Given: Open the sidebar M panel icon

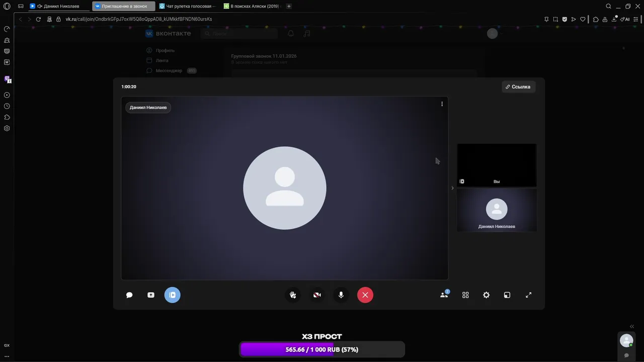Looking at the screenshot, I should [x=7, y=62].
